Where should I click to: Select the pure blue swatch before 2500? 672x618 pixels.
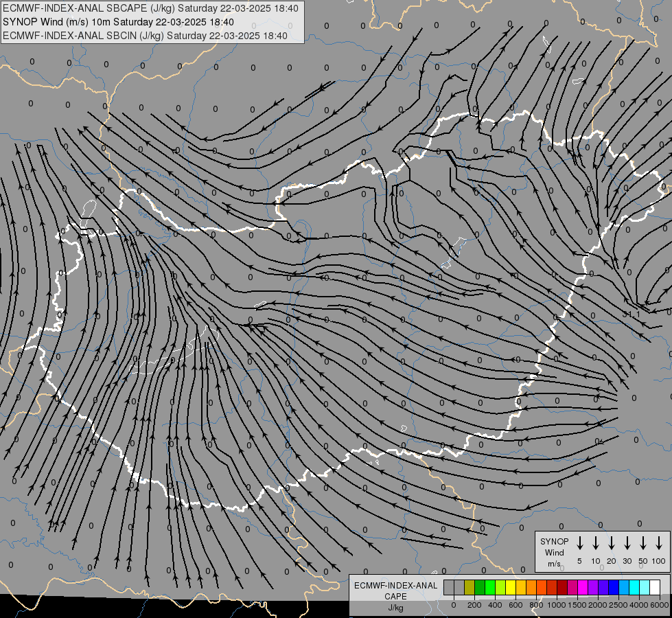coord(614,587)
